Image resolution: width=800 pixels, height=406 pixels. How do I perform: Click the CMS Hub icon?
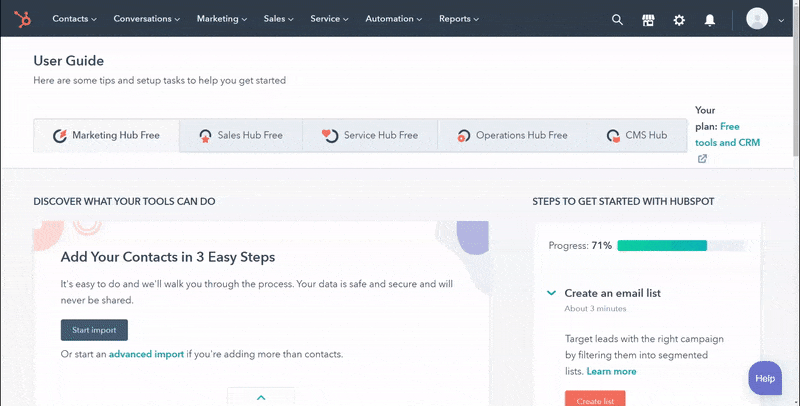pos(613,136)
